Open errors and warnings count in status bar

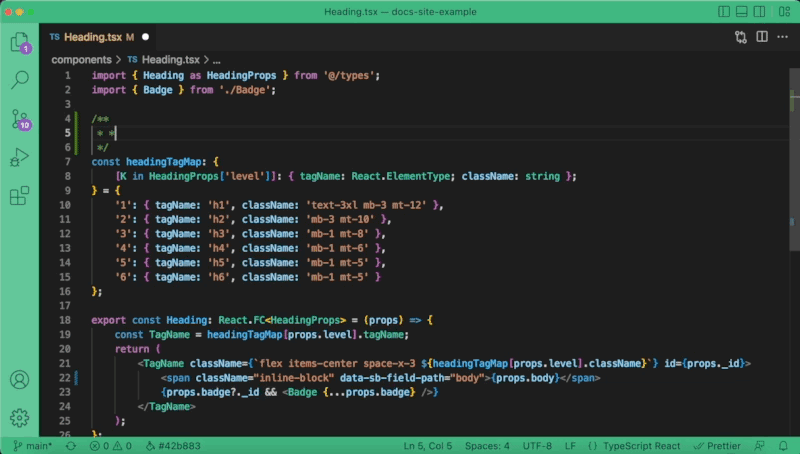coord(111,446)
